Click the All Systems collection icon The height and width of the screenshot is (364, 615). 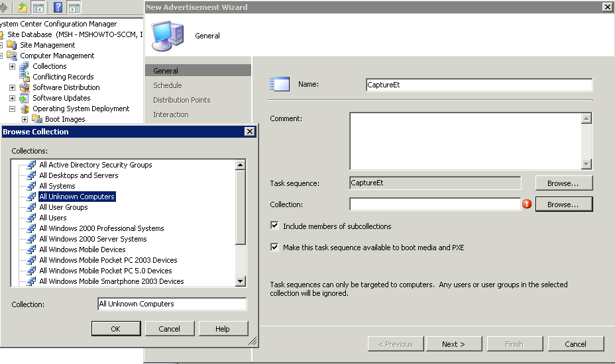pyautogui.click(x=31, y=186)
